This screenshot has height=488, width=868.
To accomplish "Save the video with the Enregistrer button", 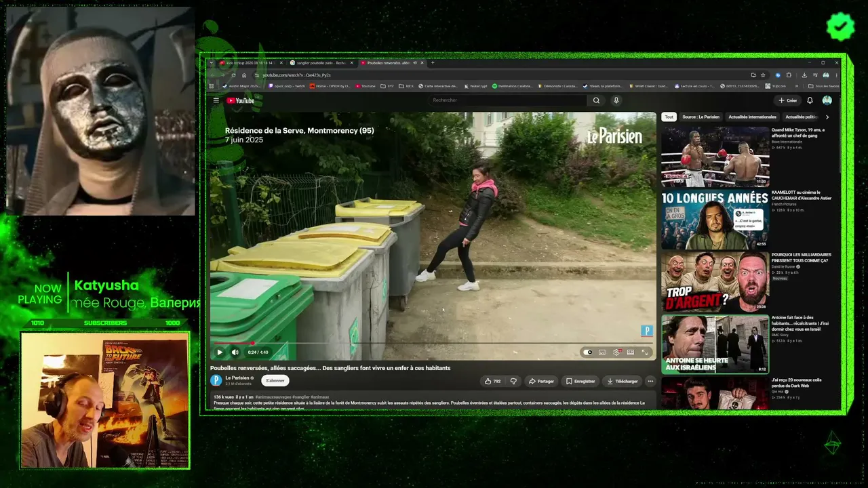I will click(580, 381).
